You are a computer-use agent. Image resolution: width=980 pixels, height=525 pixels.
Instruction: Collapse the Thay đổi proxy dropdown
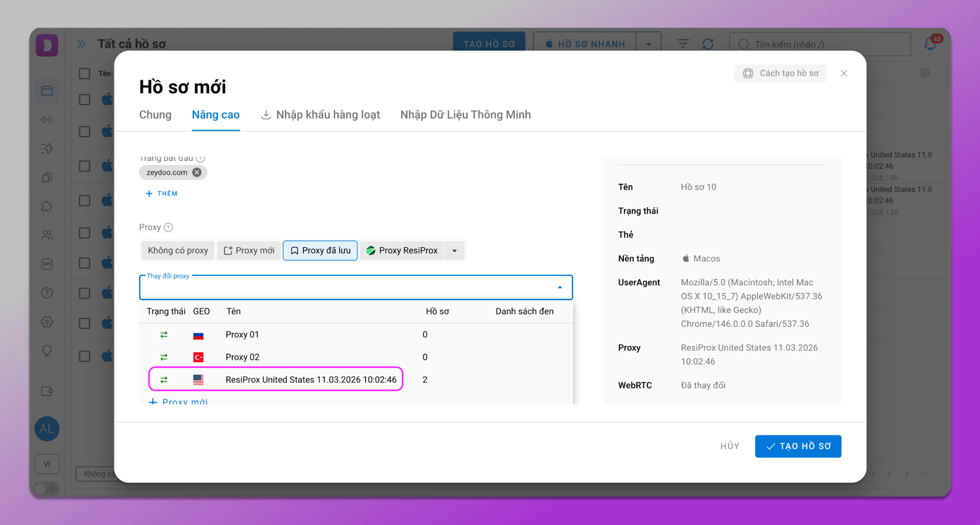point(560,288)
